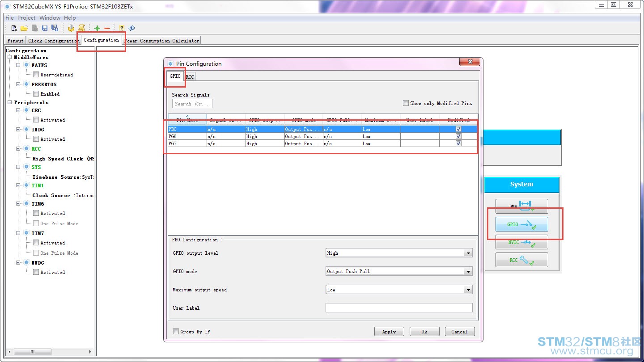The image size is (644, 362).
Task: Collapse the Peripherals tree node
Action: click(10, 102)
